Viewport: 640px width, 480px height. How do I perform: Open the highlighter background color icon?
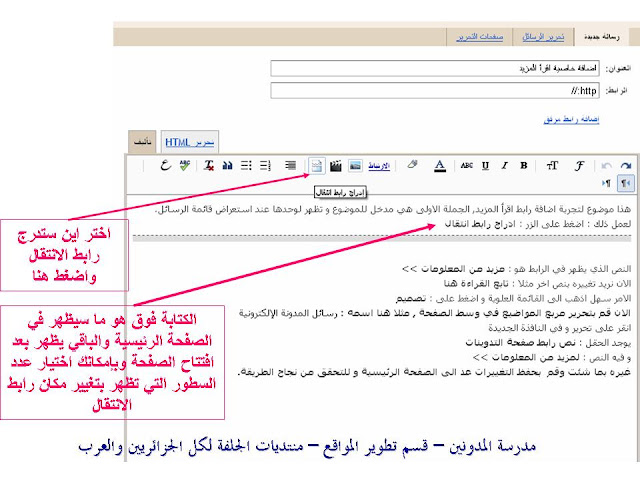coord(412,165)
